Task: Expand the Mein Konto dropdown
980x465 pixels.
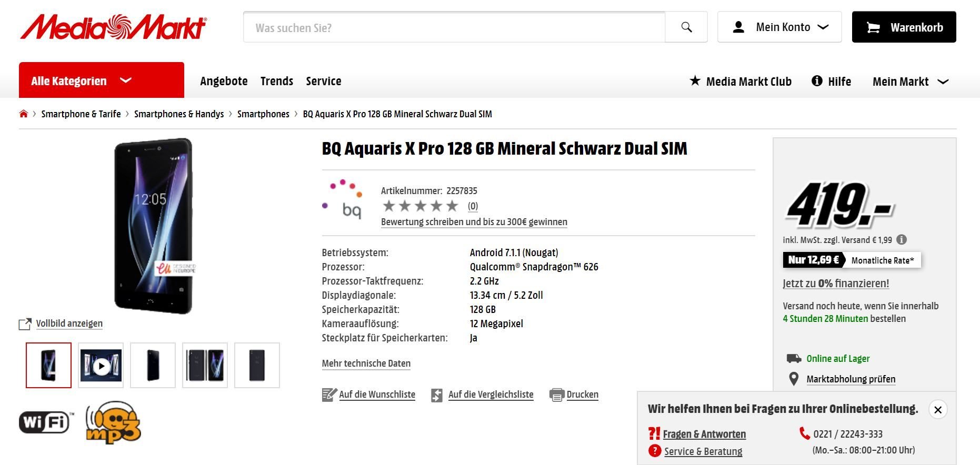Action: [x=779, y=27]
